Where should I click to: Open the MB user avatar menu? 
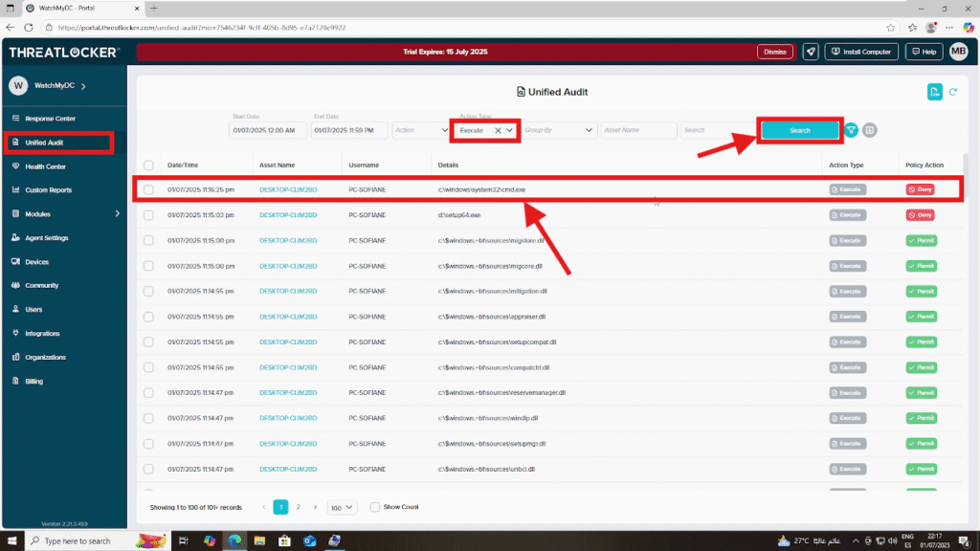(958, 52)
